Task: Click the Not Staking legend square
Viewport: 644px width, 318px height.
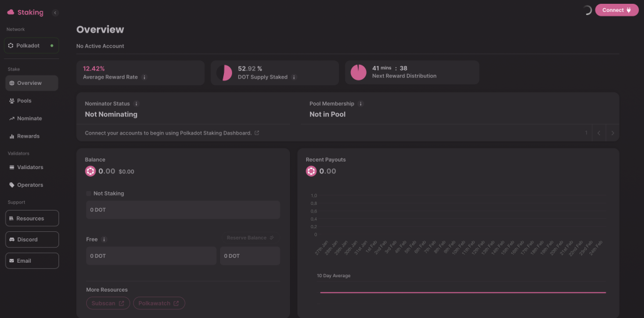Action: (89, 194)
